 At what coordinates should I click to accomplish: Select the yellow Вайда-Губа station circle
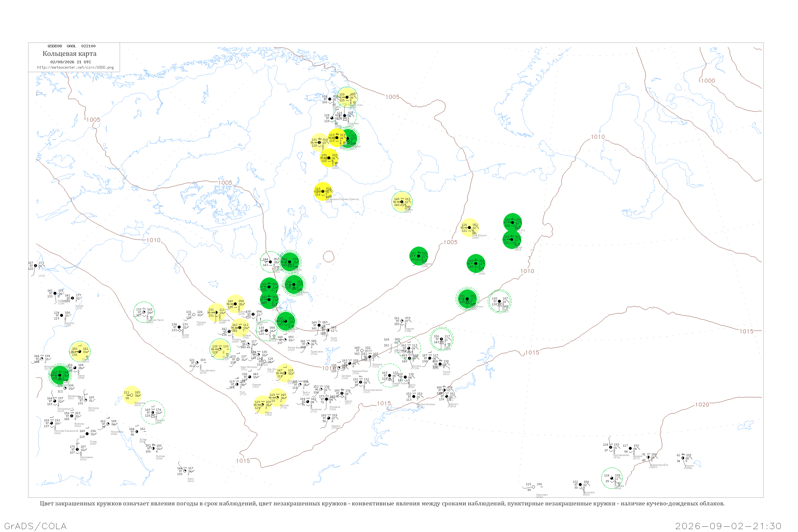(x=347, y=97)
